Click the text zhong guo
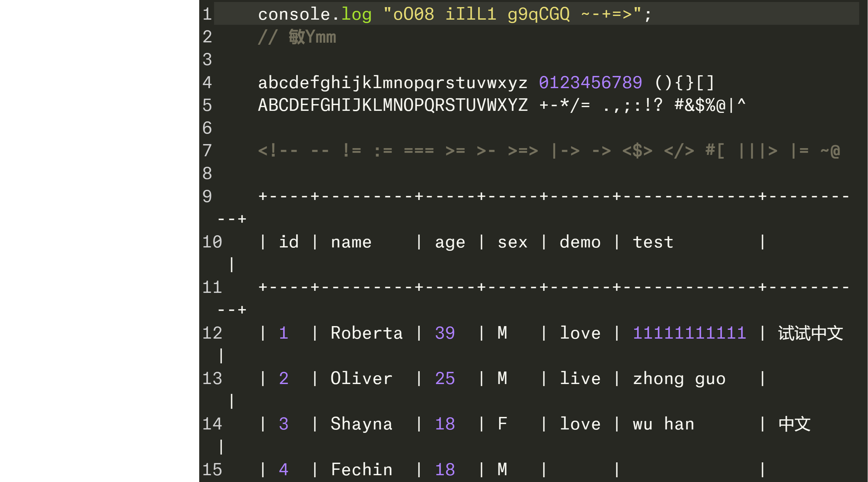This screenshot has width=868, height=482. point(679,380)
